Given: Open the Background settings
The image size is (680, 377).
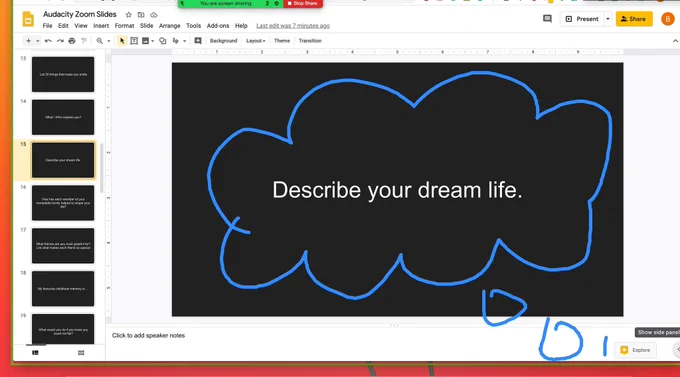Looking at the screenshot, I should tap(223, 41).
